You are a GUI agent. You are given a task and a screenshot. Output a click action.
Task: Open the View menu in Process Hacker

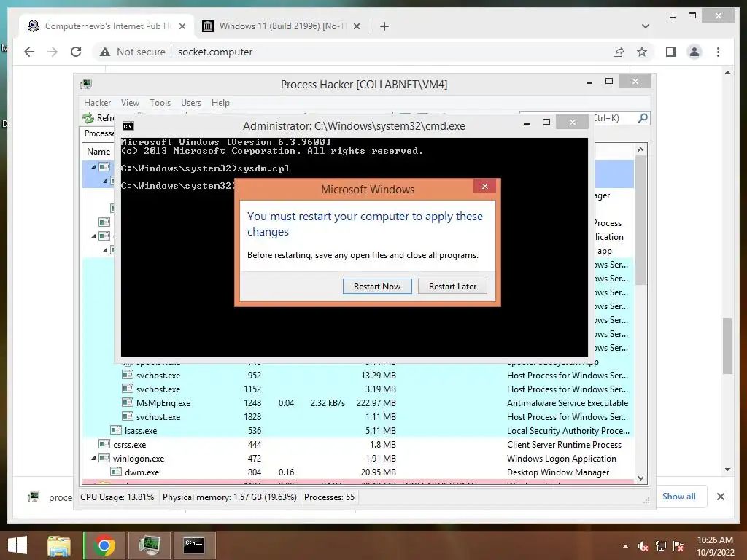tap(130, 102)
